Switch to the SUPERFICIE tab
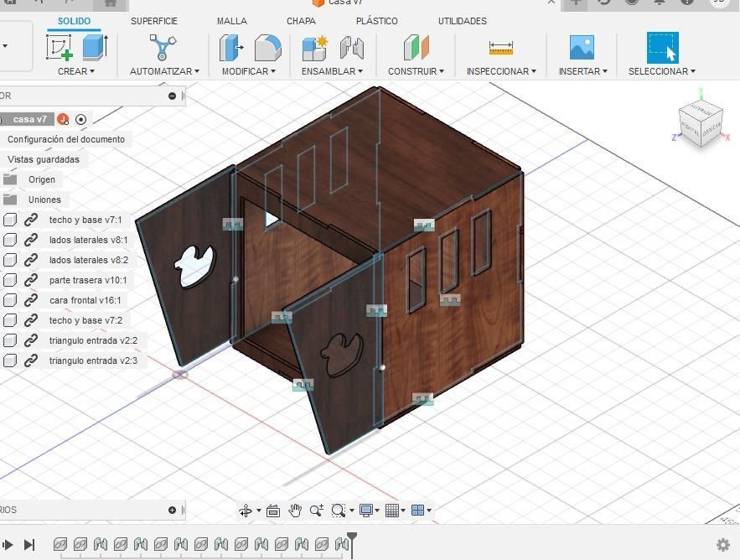The image size is (740, 560). (x=154, y=21)
